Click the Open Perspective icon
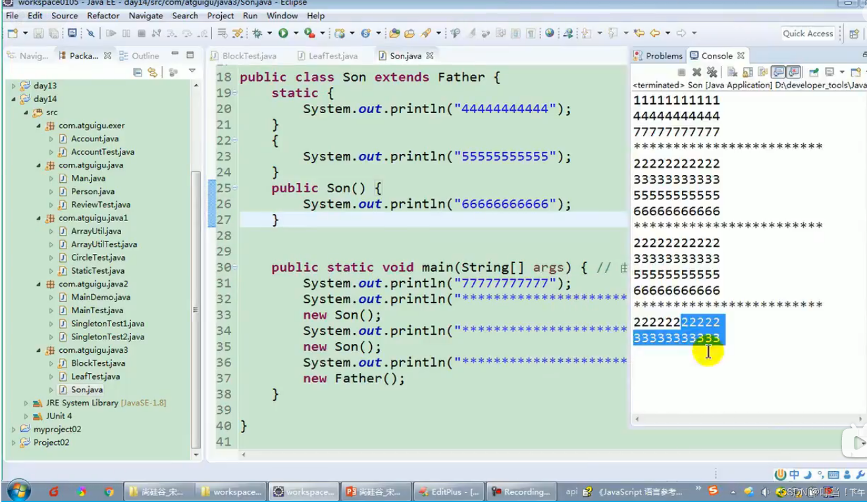Viewport: 867px width, 504px height. coord(854,34)
